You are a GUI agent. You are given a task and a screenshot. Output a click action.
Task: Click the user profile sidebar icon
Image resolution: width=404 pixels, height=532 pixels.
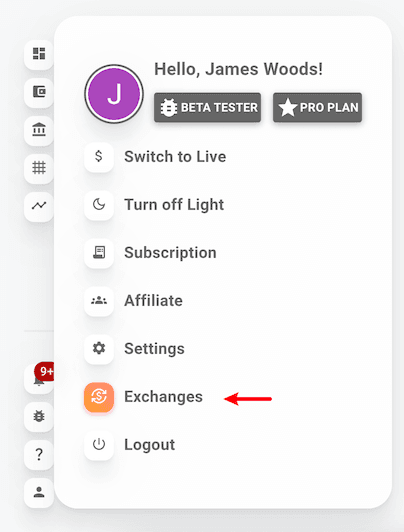tap(39, 492)
